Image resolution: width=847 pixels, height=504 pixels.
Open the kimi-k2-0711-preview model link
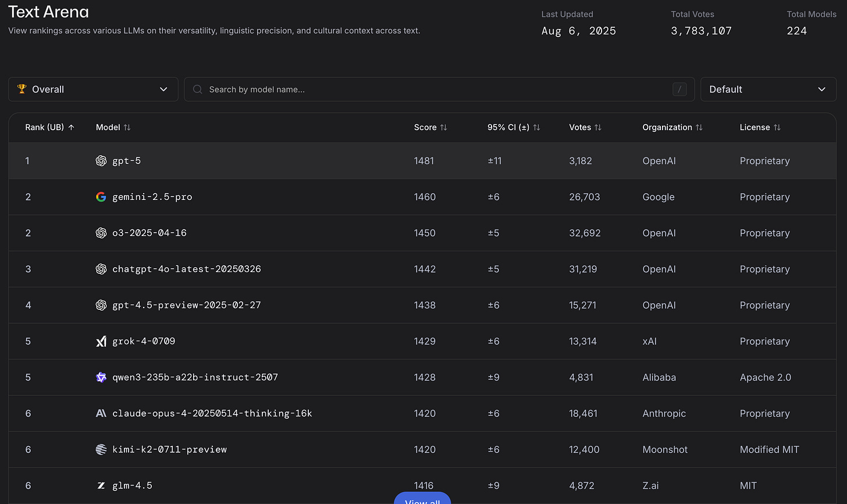coord(169,449)
